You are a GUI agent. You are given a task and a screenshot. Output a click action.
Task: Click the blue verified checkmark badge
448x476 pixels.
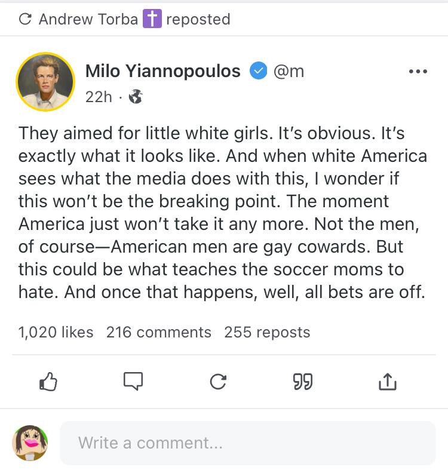(x=257, y=72)
